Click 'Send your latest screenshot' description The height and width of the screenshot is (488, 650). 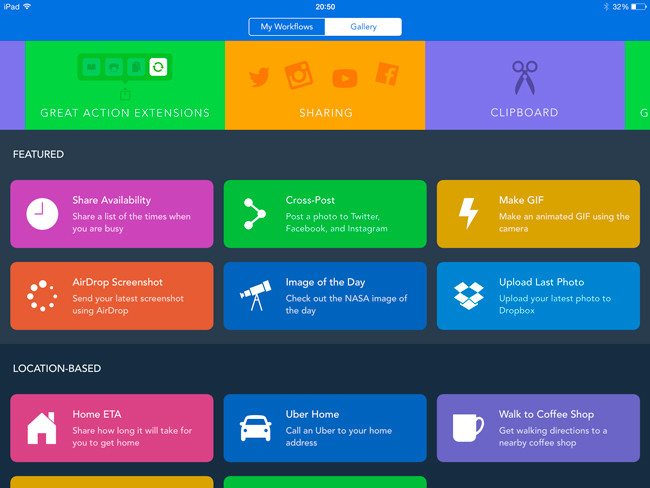pyautogui.click(x=128, y=305)
